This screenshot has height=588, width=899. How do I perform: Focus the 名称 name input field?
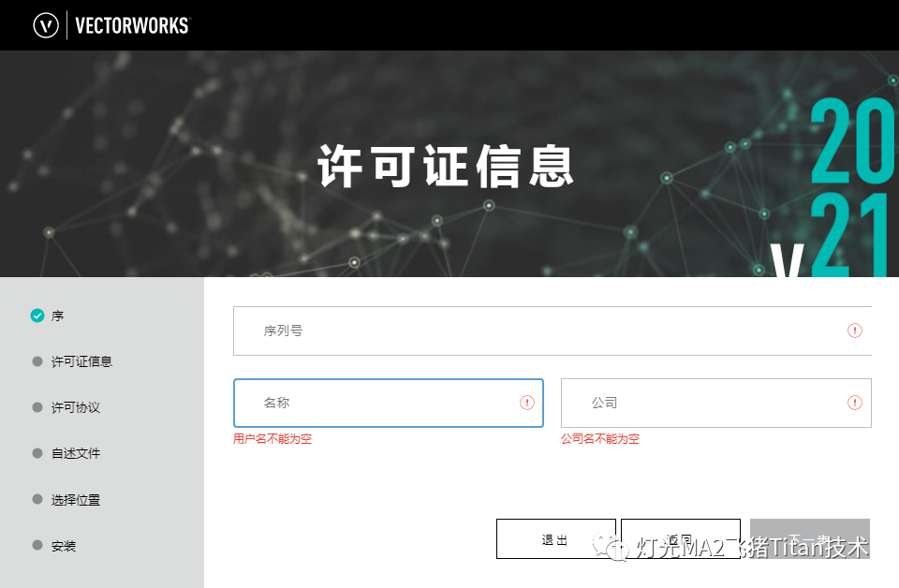(388, 403)
